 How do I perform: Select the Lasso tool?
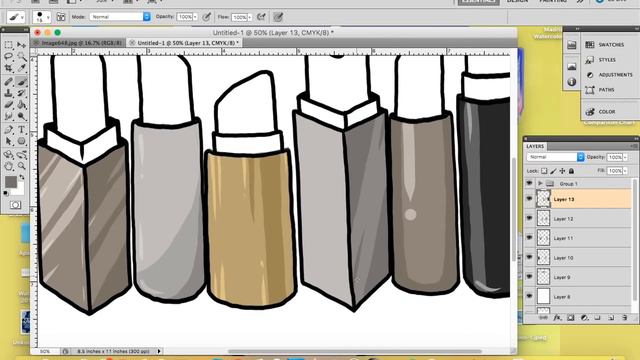point(9,56)
